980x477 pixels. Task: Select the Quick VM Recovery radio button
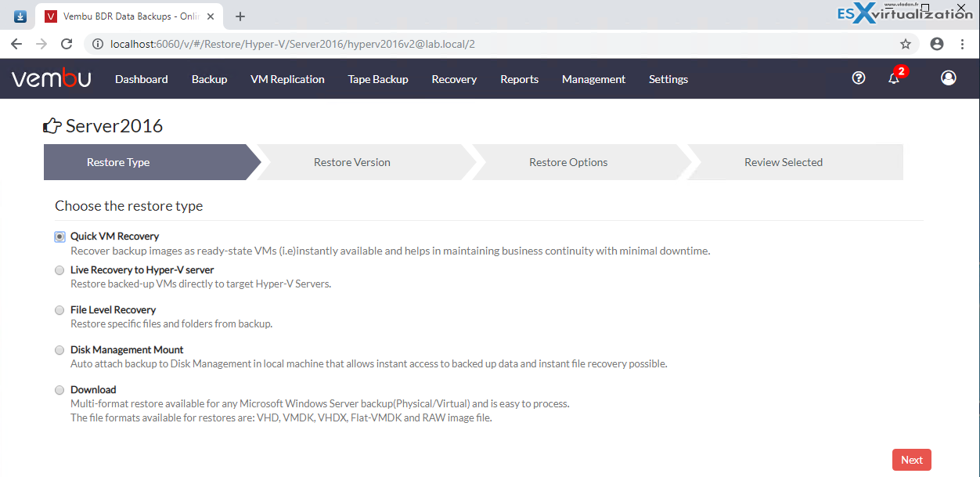coord(59,237)
